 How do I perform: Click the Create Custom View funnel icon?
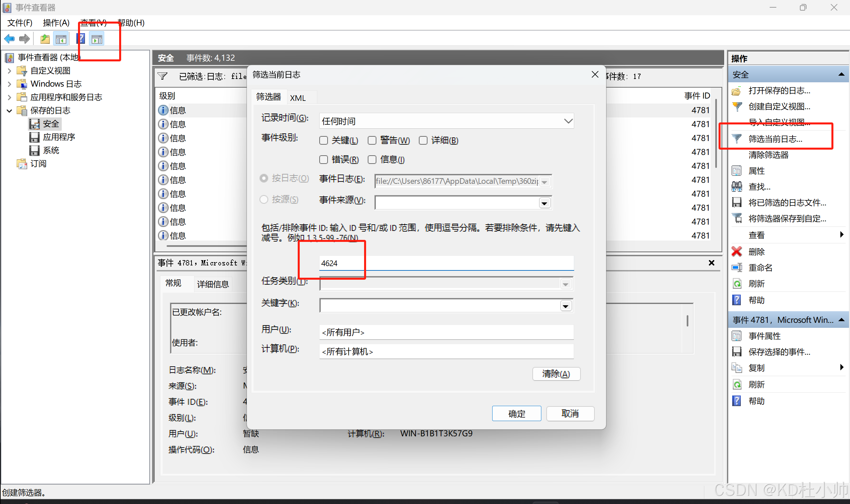coord(736,107)
